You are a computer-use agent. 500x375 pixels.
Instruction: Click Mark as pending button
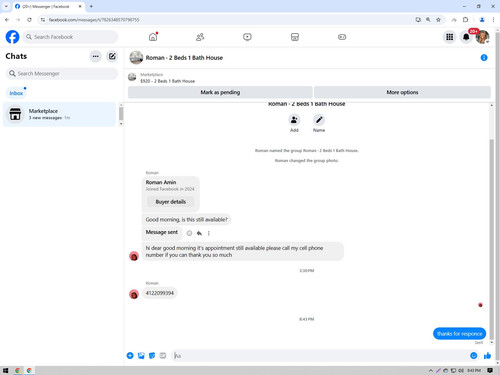tap(220, 92)
